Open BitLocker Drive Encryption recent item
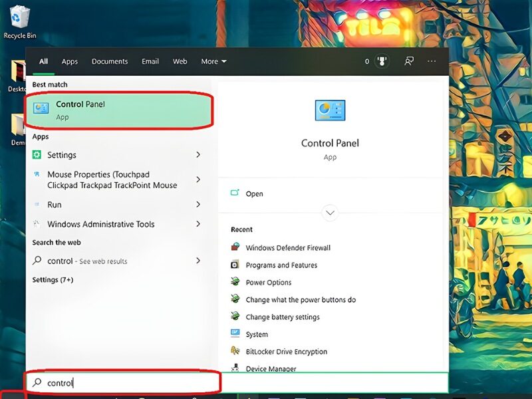 point(286,352)
